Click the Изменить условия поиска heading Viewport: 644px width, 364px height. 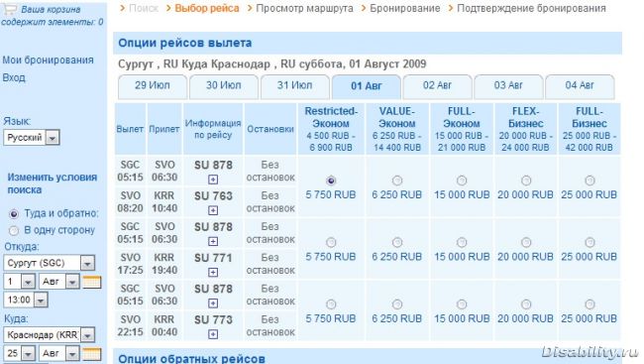click(x=53, y=183)
